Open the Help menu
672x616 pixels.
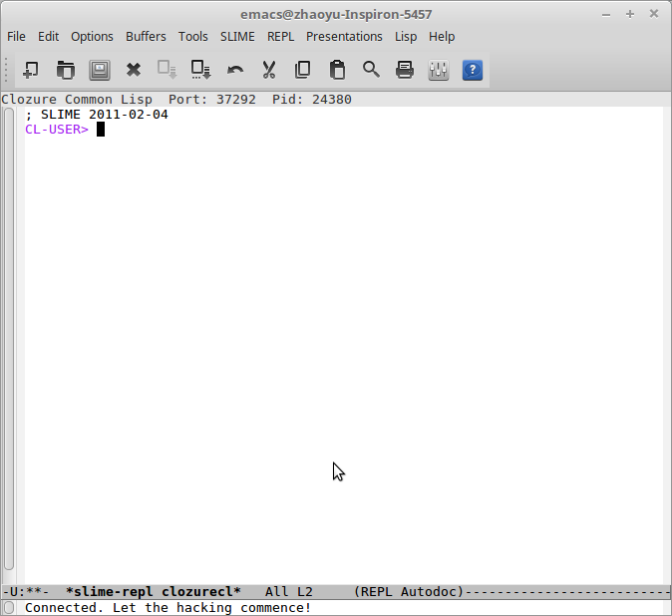click(x=442, y=37)
